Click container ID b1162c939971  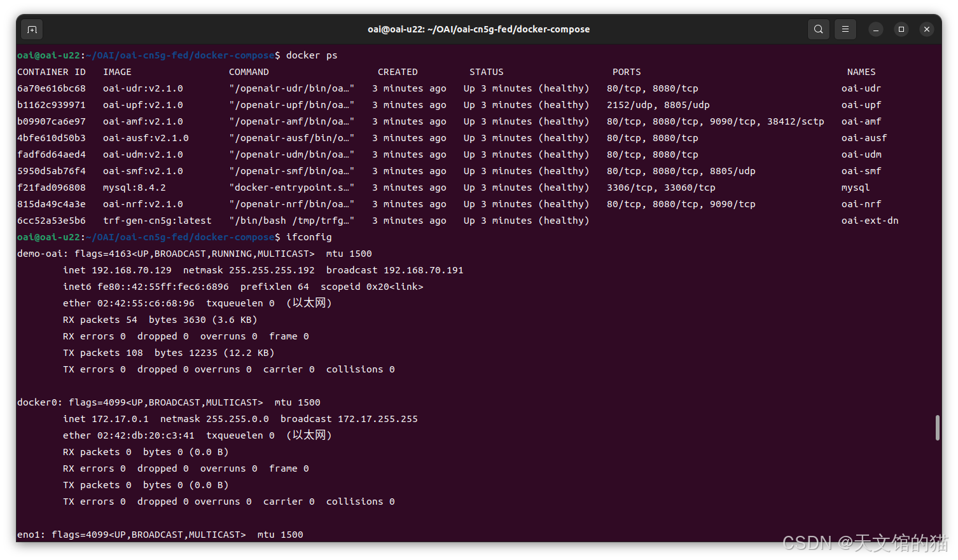pyautogui.click(x=52, y=105)
